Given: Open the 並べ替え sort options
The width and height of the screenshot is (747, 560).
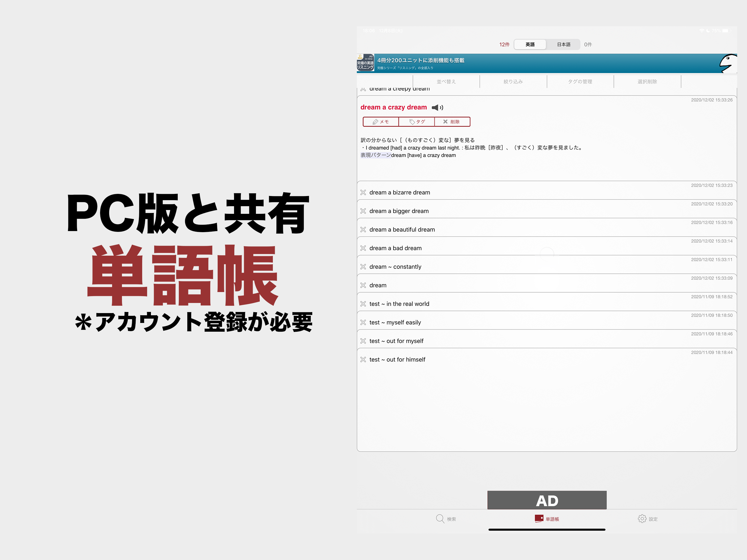Looking at the screenshot, I should click(x=446, y=82).
